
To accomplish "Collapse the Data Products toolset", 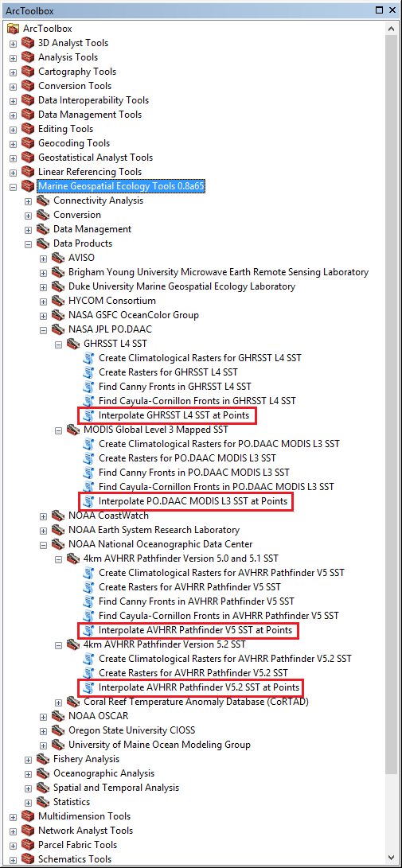I will [x=28, y=243].
